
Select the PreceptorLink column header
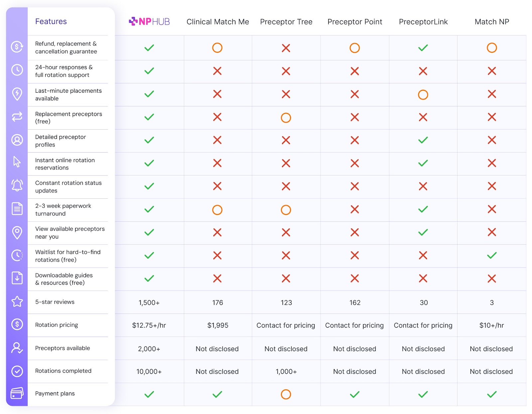point(423,22)
